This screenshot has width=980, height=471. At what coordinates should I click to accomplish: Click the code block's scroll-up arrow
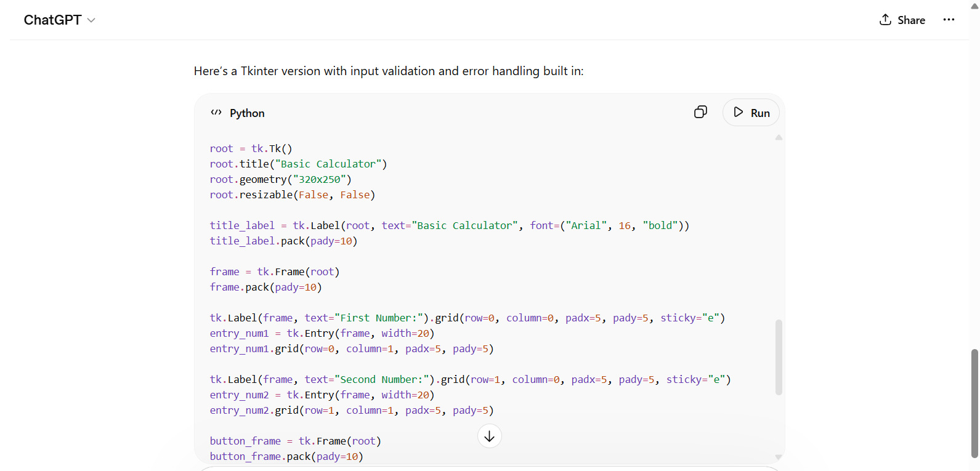coord(779,138)
